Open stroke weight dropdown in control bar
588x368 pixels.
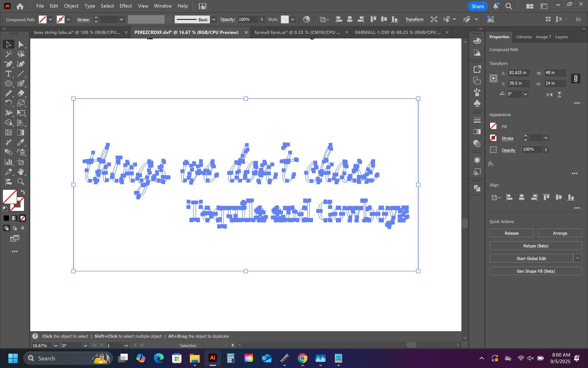pos(121,19)
